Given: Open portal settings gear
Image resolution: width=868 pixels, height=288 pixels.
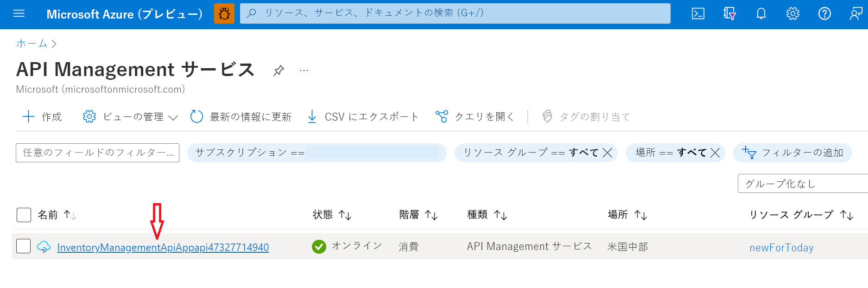Looking at the screenshot, I should 793,13.
